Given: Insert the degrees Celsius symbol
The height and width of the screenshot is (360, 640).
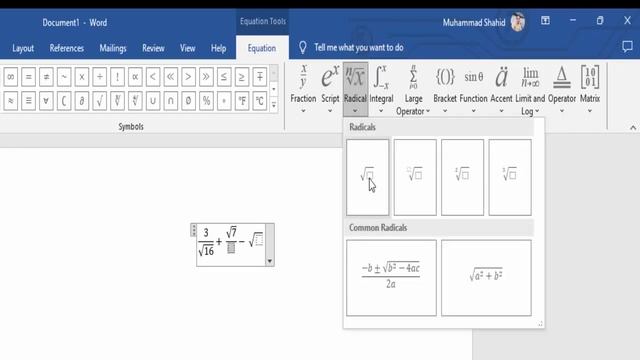Looking at the screenshot, I should [x=260, y=101].
